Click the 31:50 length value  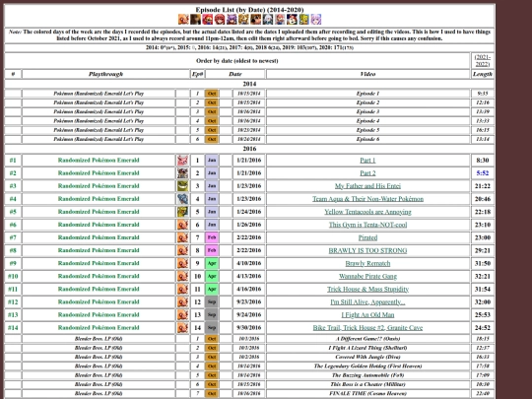click(x=482, y=263)
